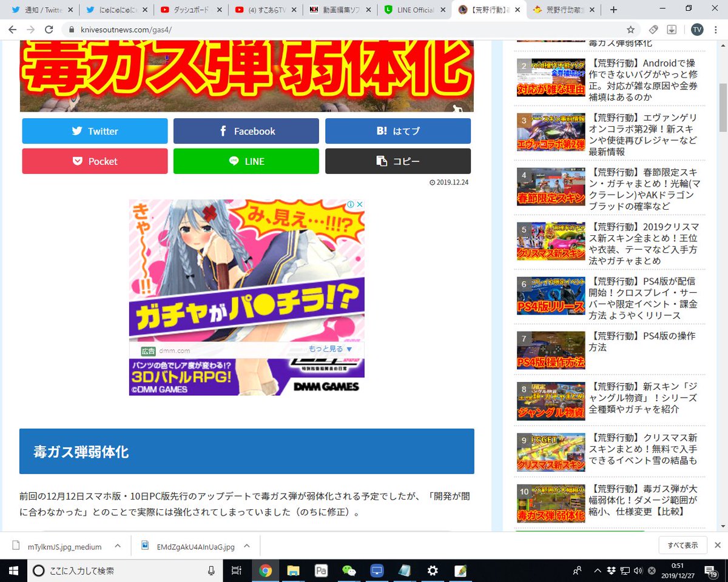Switch to the 通知 / Twitter tab
The image size is (728, 582).
click(x=41, y=10)
